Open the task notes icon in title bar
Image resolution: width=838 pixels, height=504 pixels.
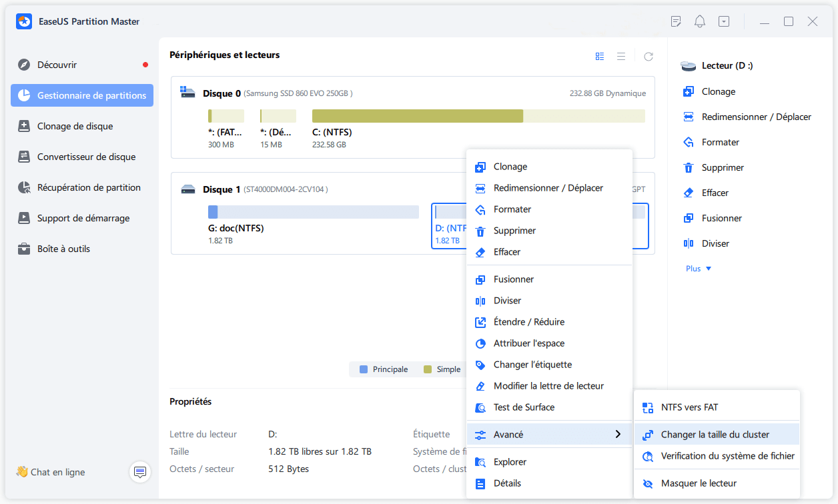[x=676, y=21]
